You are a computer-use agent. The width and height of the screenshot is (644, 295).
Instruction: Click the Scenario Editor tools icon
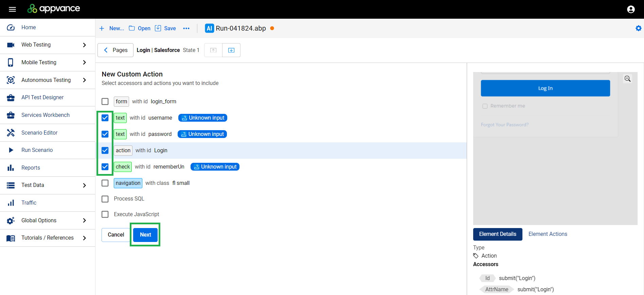(11, 133)
